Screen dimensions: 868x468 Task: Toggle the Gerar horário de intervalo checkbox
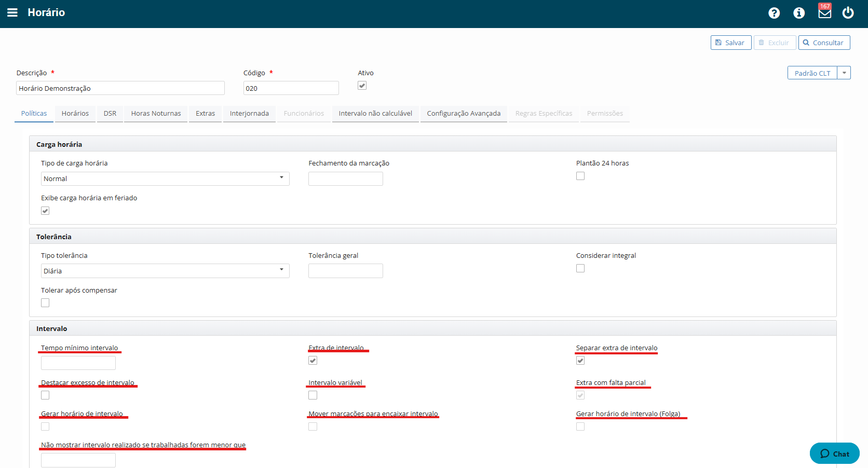click(x=45, y=426)
